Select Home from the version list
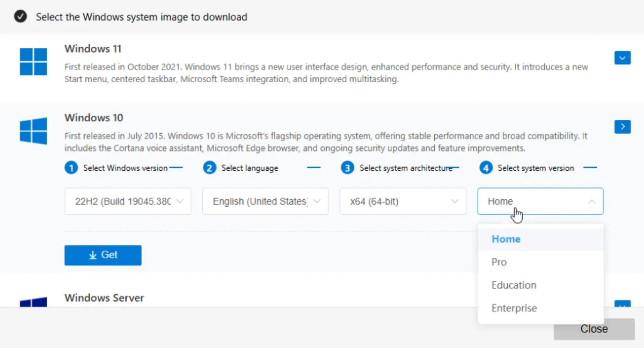 coord(506,239)
